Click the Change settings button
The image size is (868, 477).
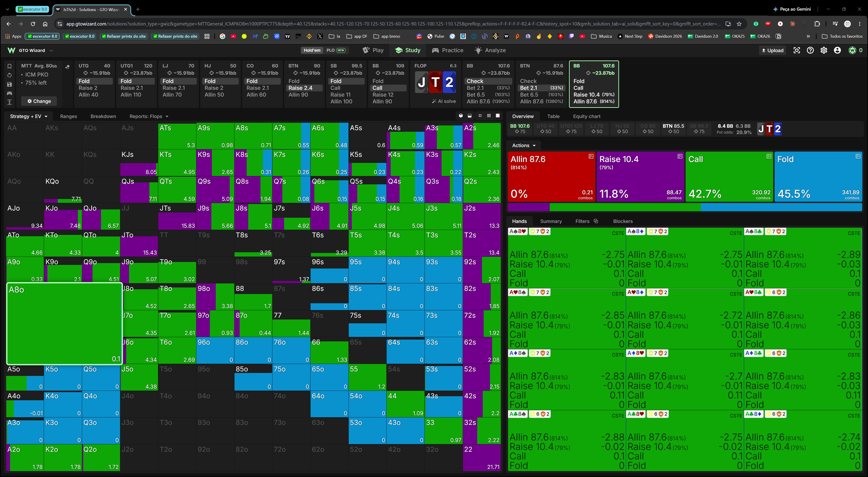coord(39,101)
